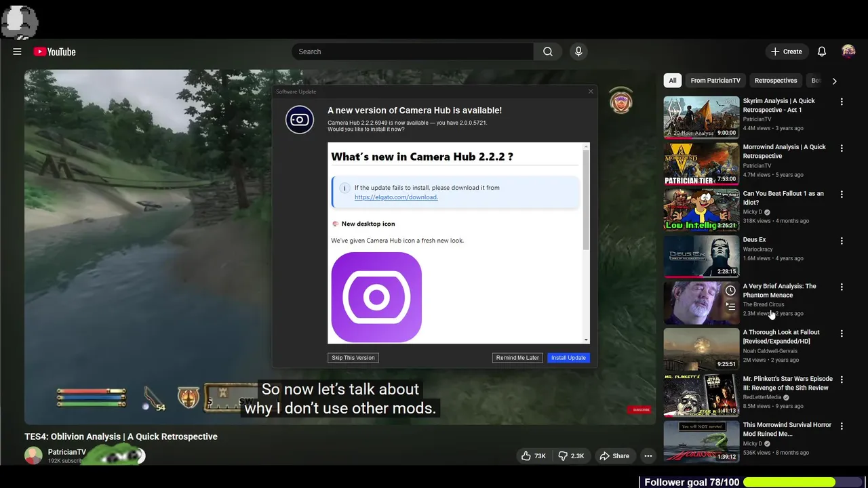Click the purple Camera Hub desktop icon image

tap(376, 297)
